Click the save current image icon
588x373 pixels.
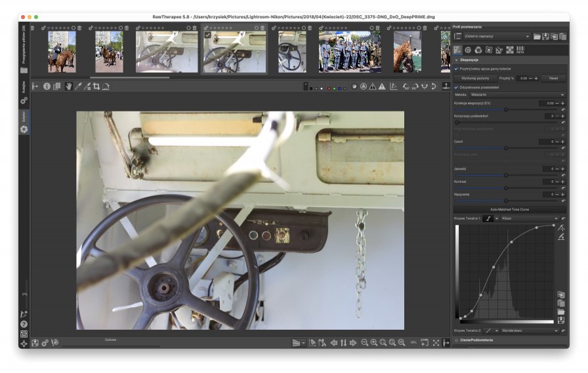[35, 343]
